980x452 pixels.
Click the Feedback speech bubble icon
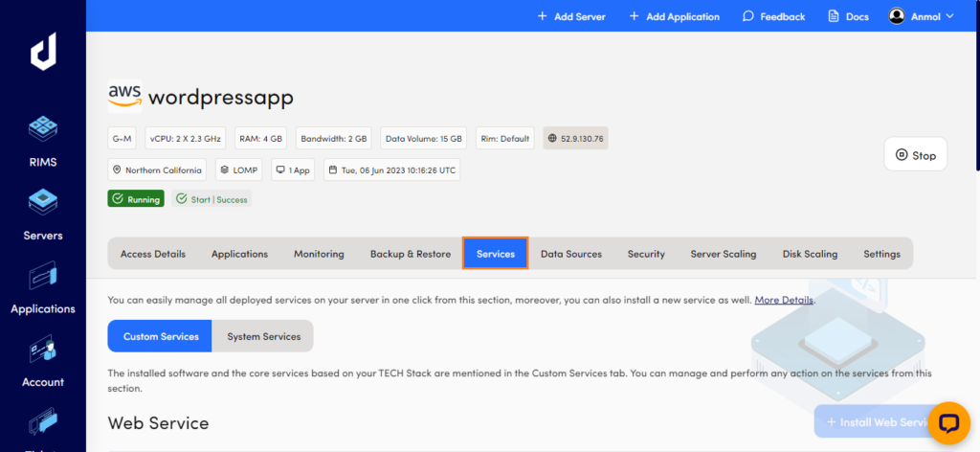748,16
